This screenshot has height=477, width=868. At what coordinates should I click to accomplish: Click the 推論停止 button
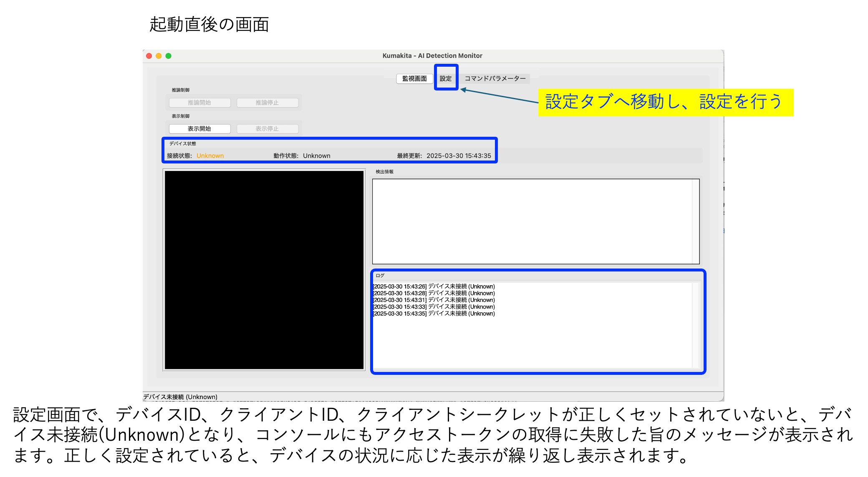(267, 103)
